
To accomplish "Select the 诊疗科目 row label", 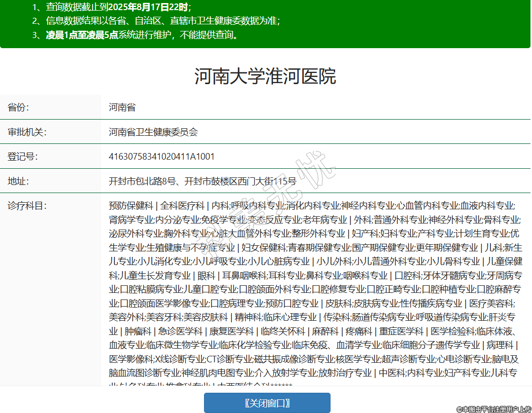I will 27,206.
